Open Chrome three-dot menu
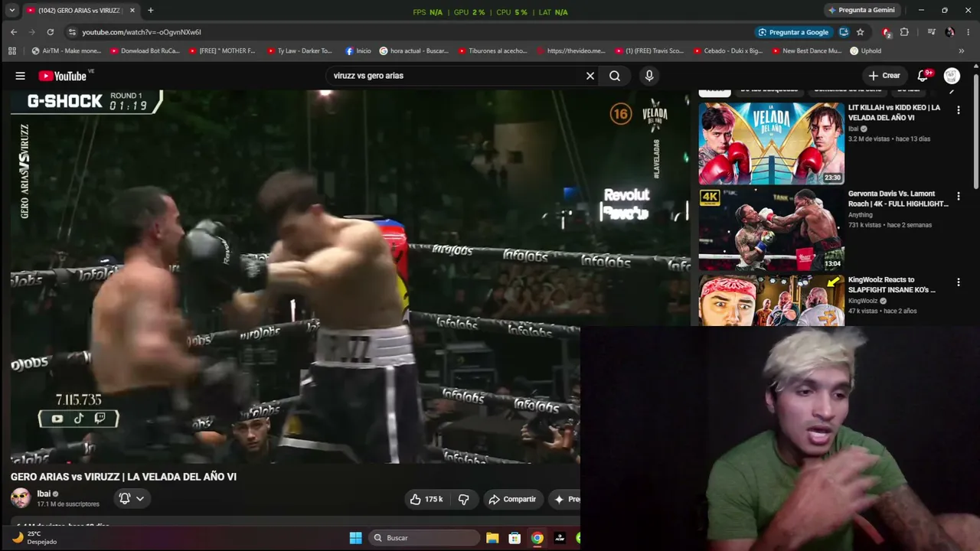980x551 pixels. tap(969, 32)
